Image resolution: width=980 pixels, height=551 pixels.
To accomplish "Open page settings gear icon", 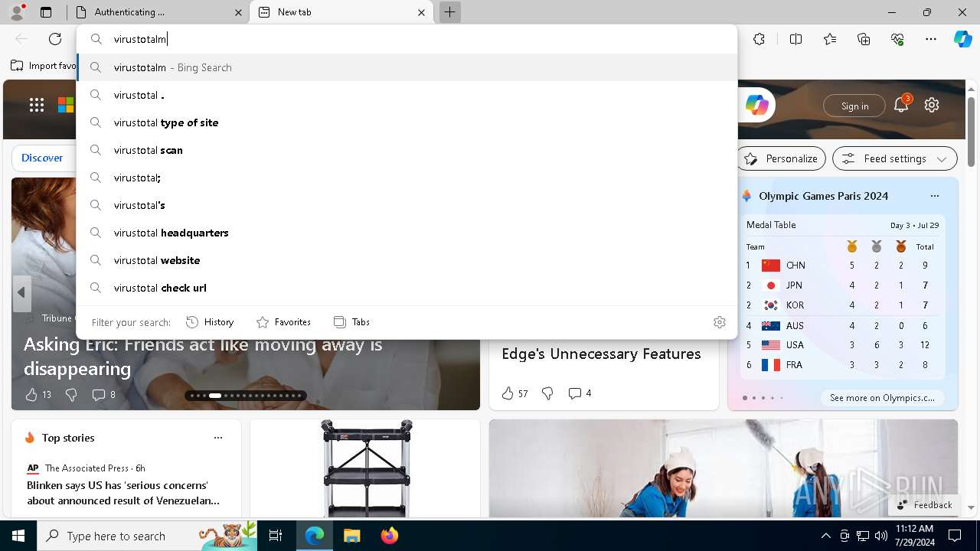I will [x=932, y=105].
